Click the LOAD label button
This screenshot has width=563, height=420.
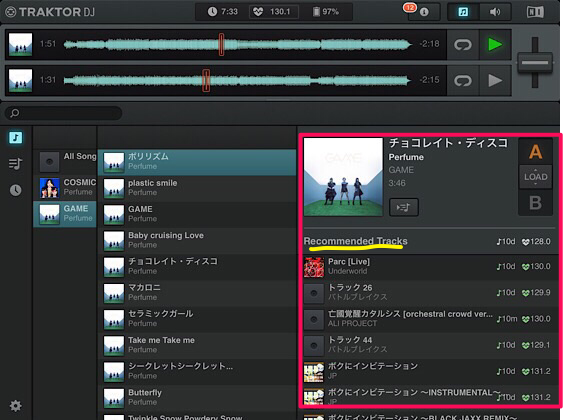pos(535,177)
